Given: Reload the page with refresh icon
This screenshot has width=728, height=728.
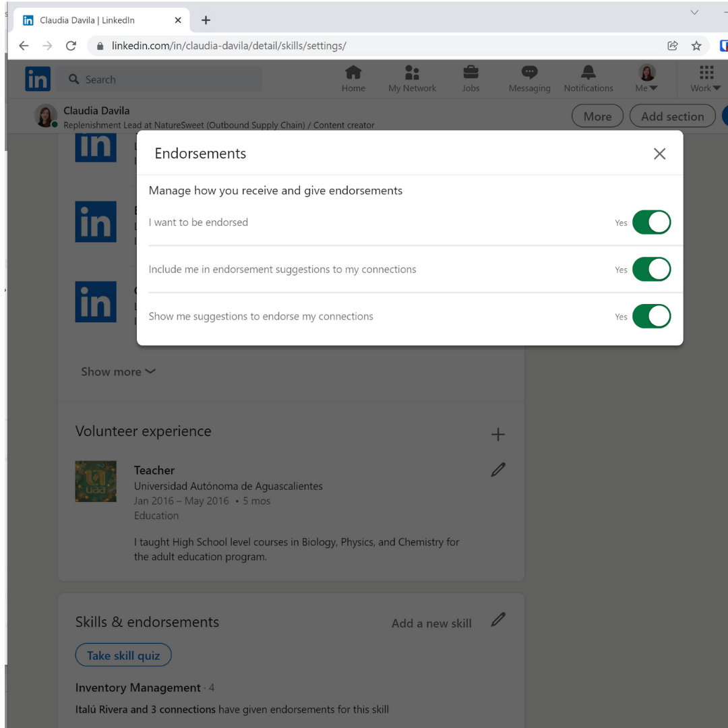Looking at the screenshot, I should pyautogui.click(x=71, y=46).
